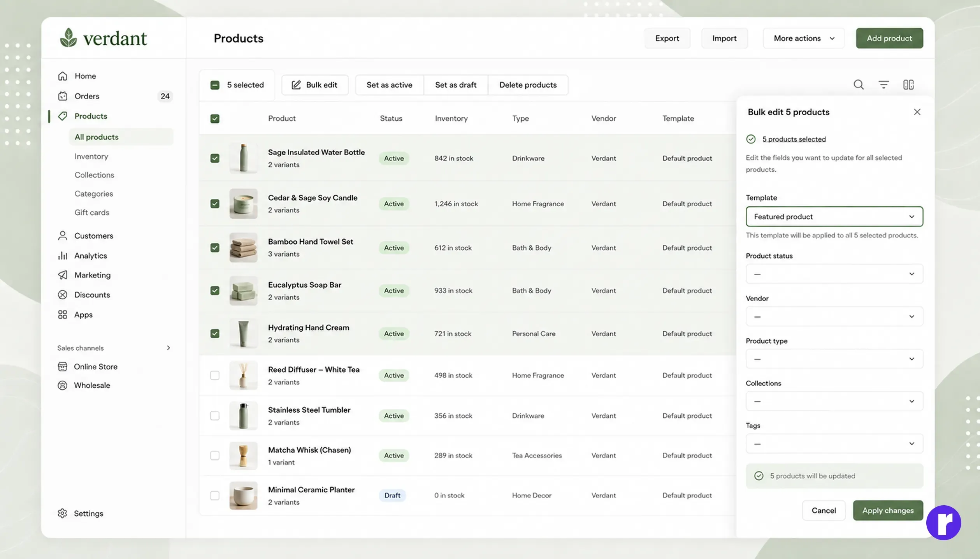Check Reed Diffuser – White Tea
The height and width of the screenshot is (559, 980).
pyautogui.click(x=215, y=375)
